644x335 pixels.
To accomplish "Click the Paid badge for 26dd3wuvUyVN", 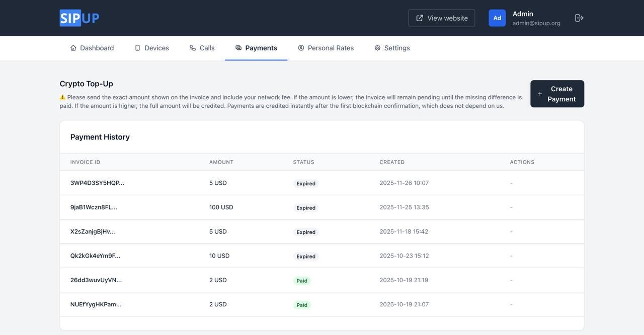I will (x=302, y=281).
